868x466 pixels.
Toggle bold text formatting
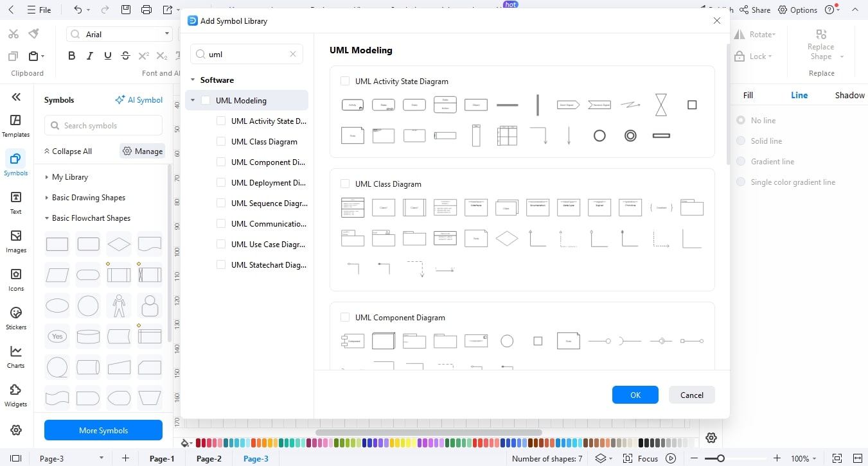click(71, 56)
